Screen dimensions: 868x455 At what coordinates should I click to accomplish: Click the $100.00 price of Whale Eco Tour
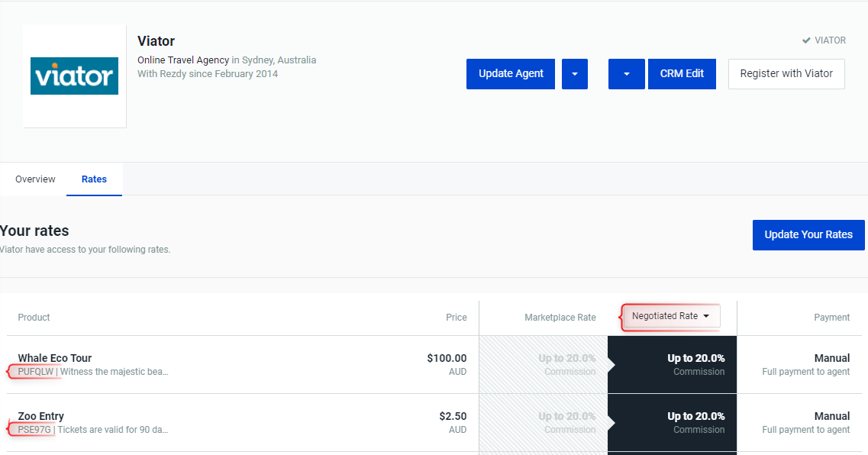point(447,358)
